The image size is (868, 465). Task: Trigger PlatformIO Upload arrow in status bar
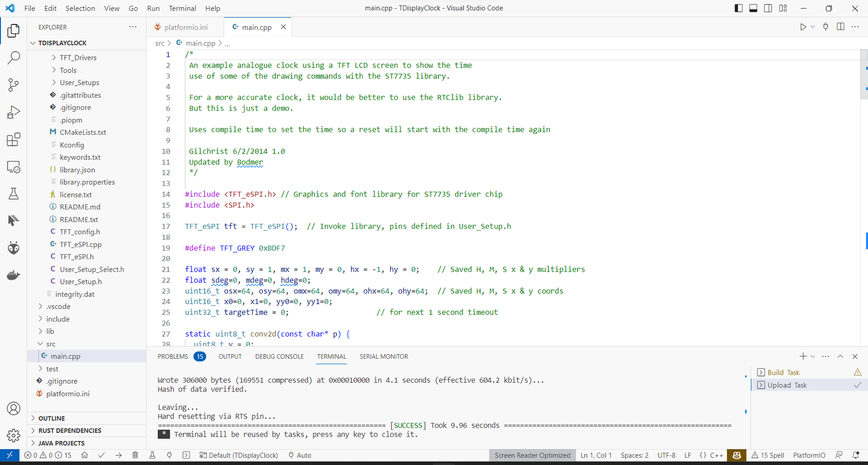coord(118,455)
